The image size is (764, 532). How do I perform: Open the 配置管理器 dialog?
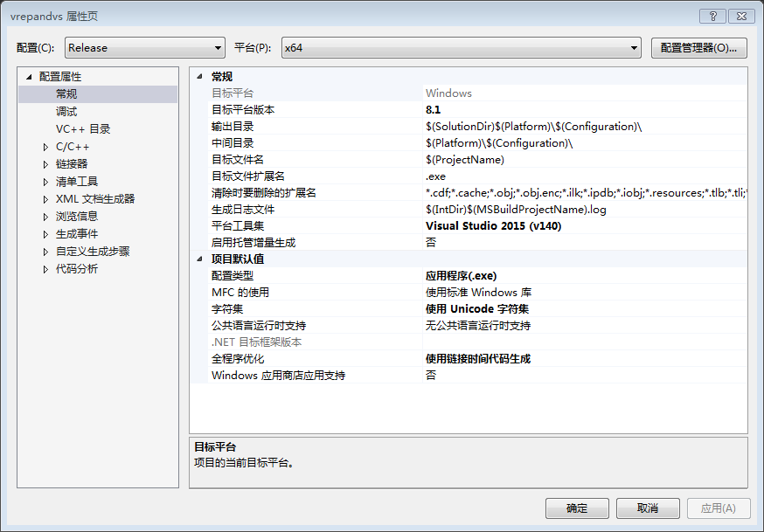point(699,47)
